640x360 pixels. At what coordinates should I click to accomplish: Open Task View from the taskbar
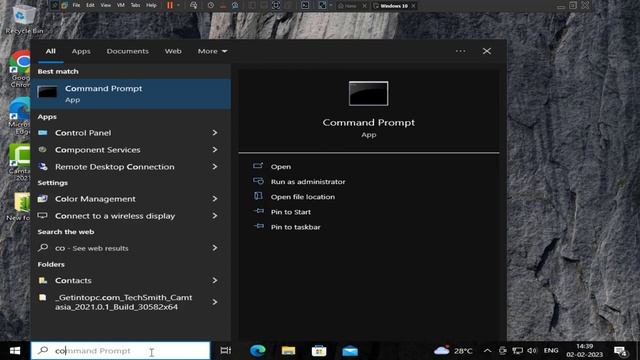point(226,351)
